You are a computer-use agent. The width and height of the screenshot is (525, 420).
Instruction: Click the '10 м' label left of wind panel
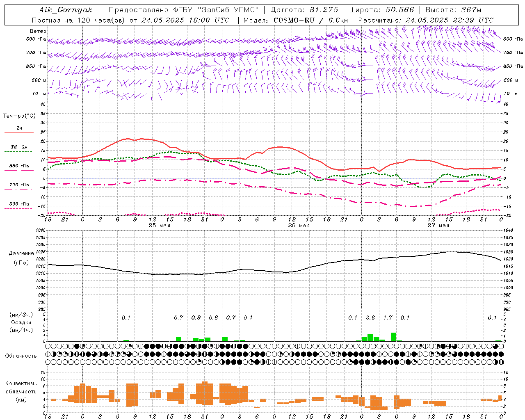(39, 94)
